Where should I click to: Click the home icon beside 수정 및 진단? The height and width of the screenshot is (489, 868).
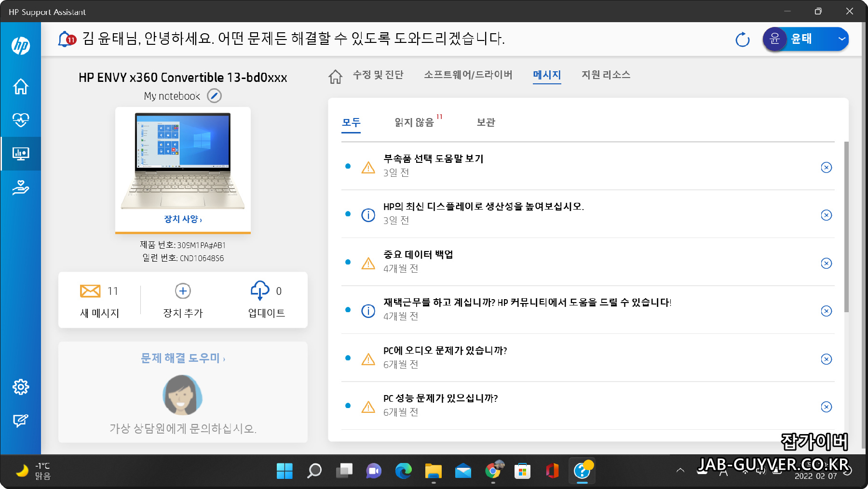[x=336, y=76]
